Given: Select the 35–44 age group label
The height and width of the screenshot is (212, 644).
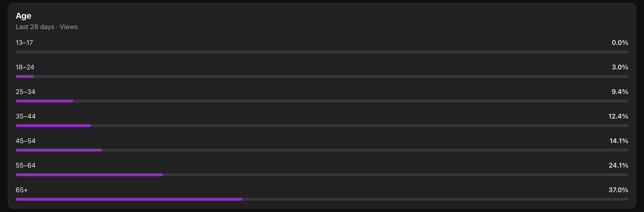Looking at the screenshot, I should [x=25, y=116].
